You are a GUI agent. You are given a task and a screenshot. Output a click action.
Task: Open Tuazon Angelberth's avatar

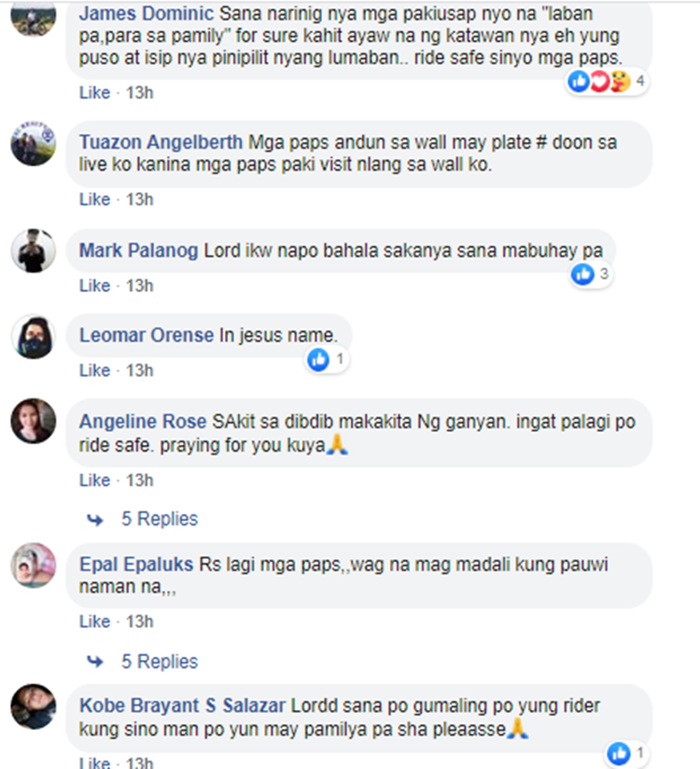34,143
